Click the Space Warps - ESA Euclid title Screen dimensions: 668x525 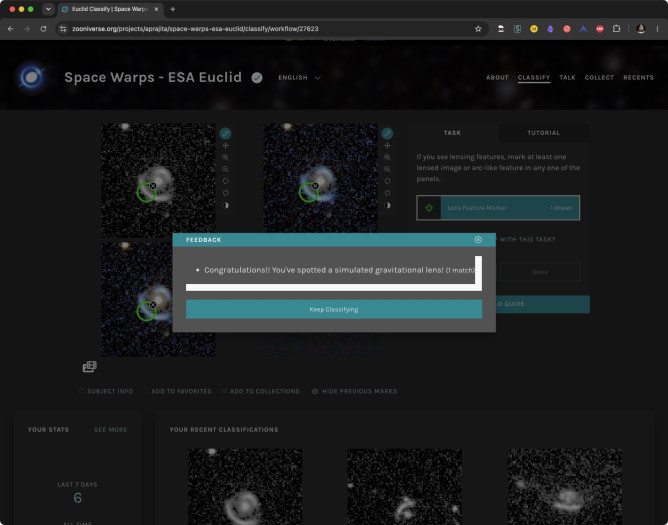tap(153, 78)
